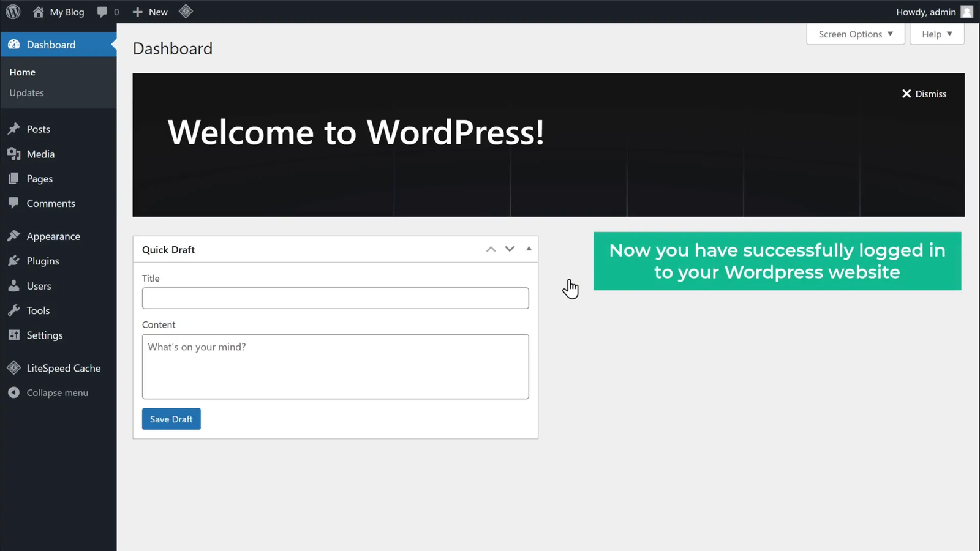
Task: Click the Settings sliders icon
Action: coord(13,335)
